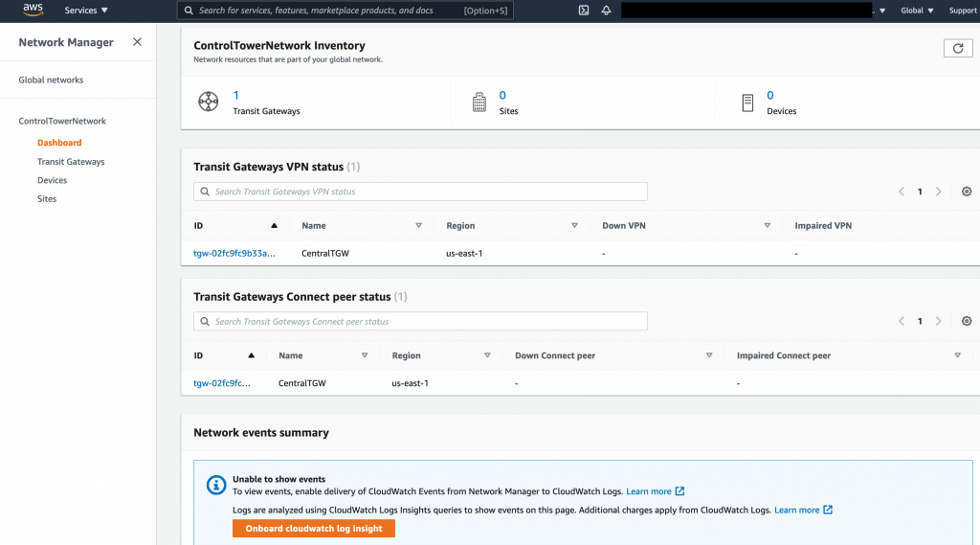This screenshot has width=980, height=545.
Task: Click Onboard cloudwatch log insight button
Action: tap(314, 528)
